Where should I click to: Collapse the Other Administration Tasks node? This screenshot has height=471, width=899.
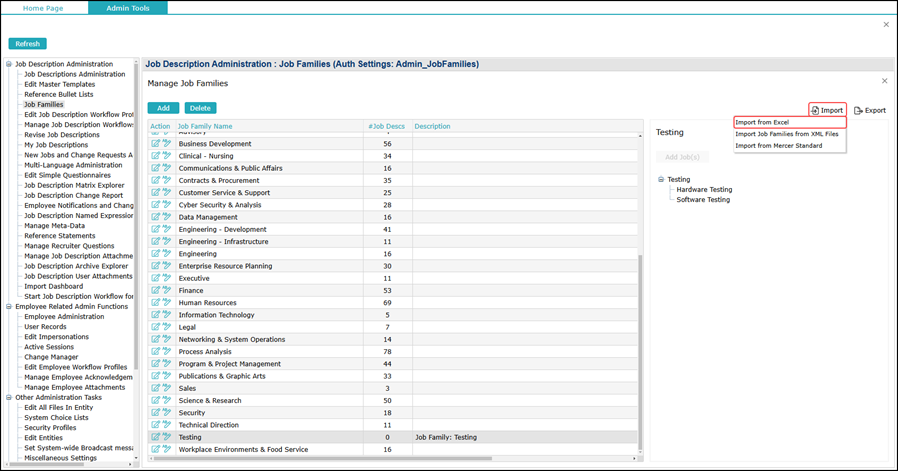(x=9, y=398)
